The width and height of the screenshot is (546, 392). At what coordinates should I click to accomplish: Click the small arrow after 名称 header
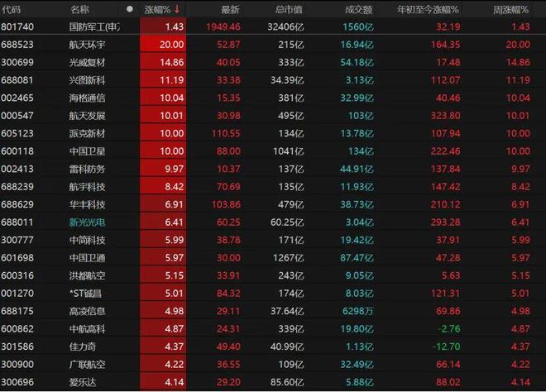tap(128, 10)
